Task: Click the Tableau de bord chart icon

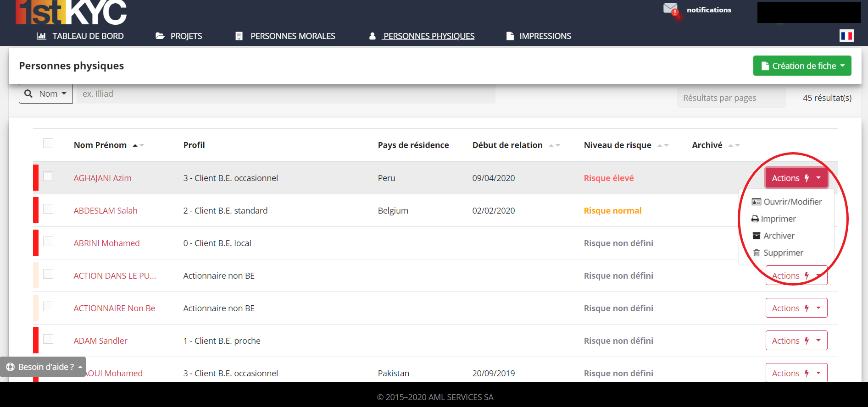Action: point(41,36)
